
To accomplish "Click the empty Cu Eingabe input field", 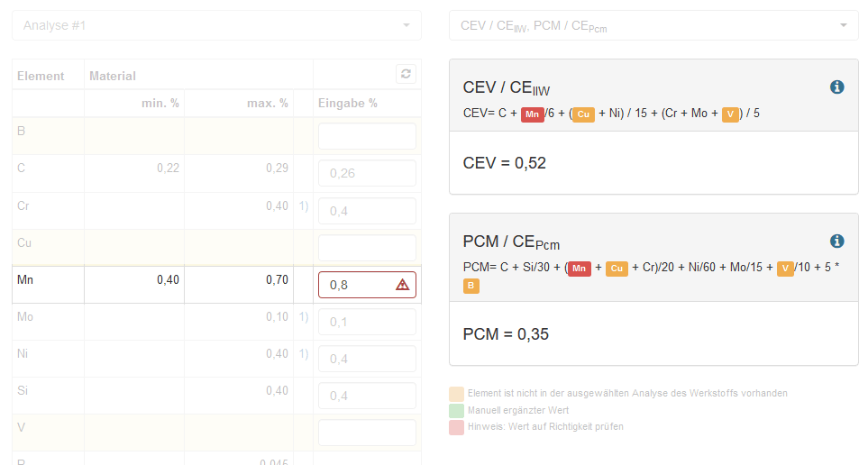I will [367, 248].
